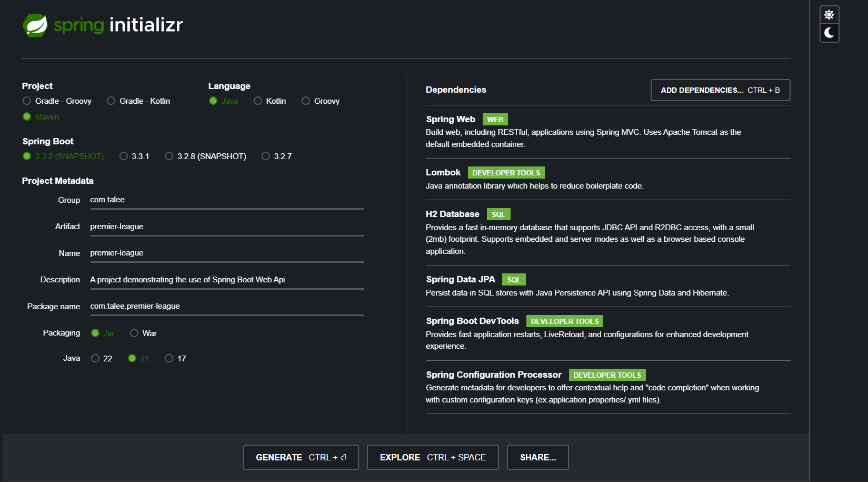This screenshot has width=868, height=482.
Task: Edit the Package name field
Action: tap(227, 307)
